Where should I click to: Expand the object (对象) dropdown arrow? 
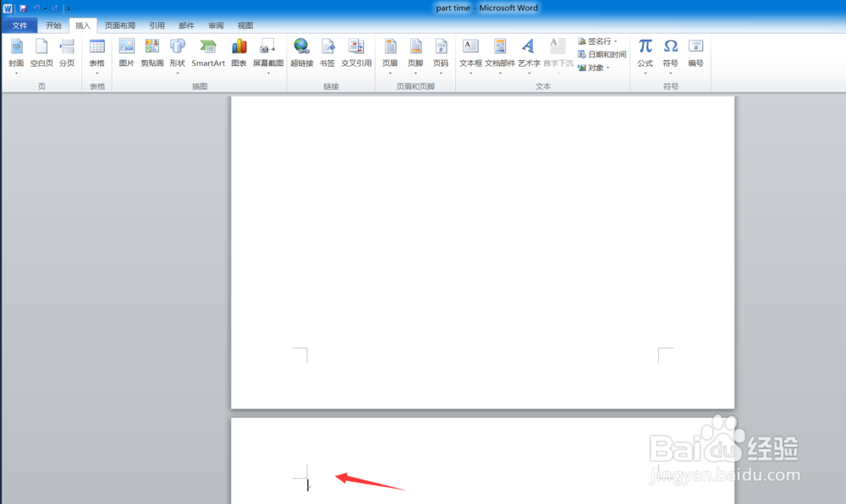(608, 68)
